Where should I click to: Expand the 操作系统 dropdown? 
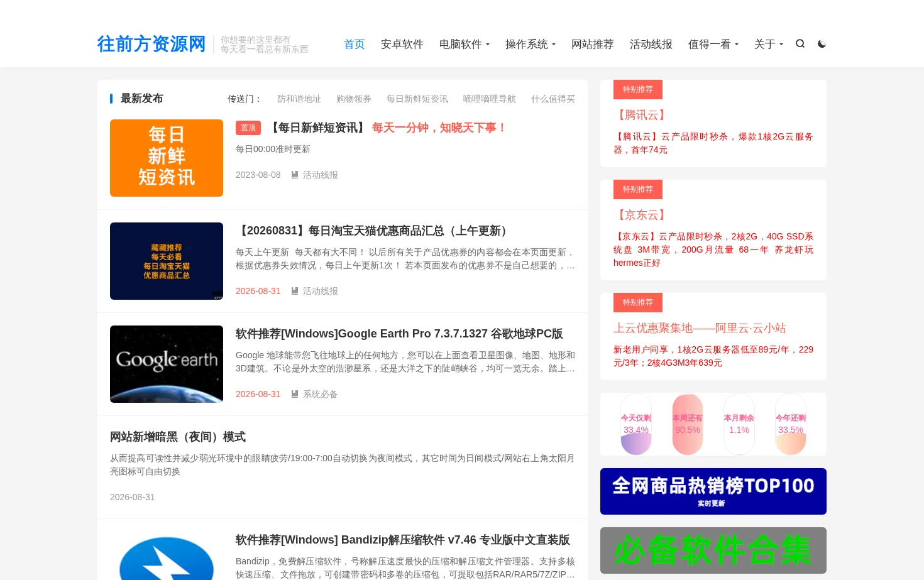point(531,44)
